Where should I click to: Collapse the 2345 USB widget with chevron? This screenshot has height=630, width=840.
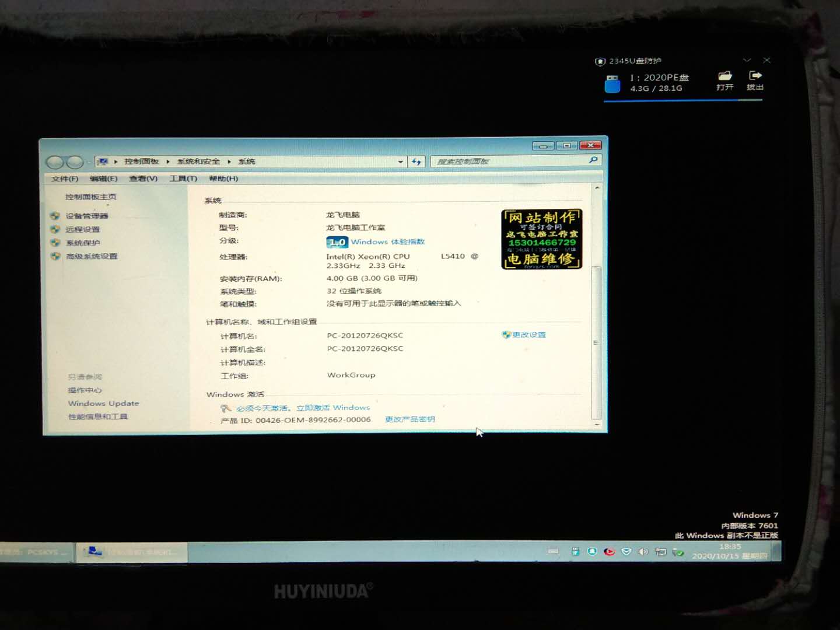(x=747, y=60)
